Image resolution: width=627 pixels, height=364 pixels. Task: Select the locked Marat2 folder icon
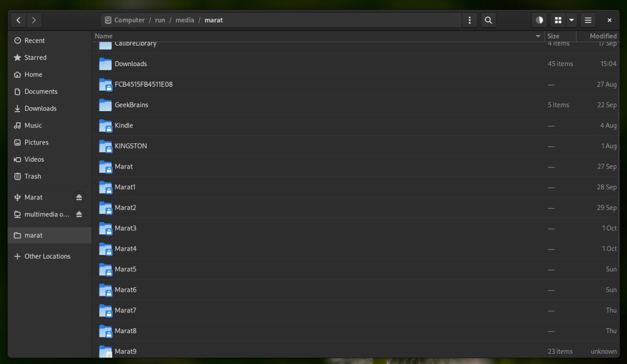[105, 208]
